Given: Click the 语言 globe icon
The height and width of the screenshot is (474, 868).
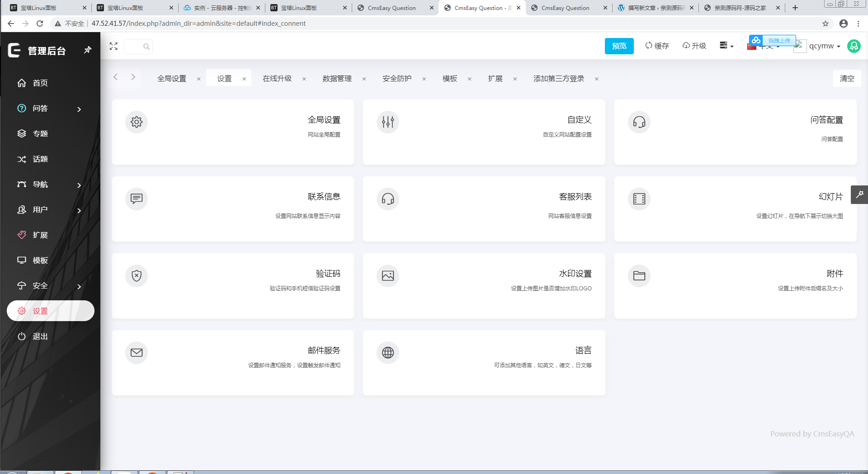Looking at the screenshot, I should click(388, 352).
